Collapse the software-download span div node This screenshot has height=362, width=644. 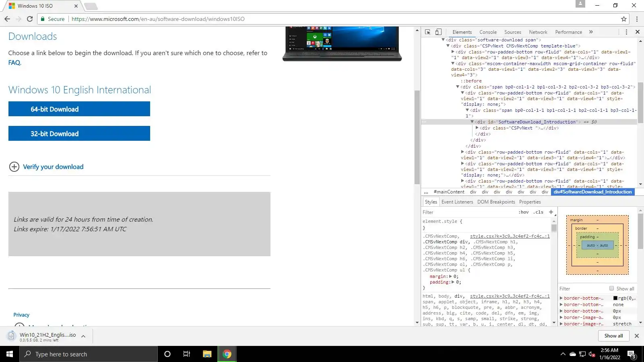[443, 40]
